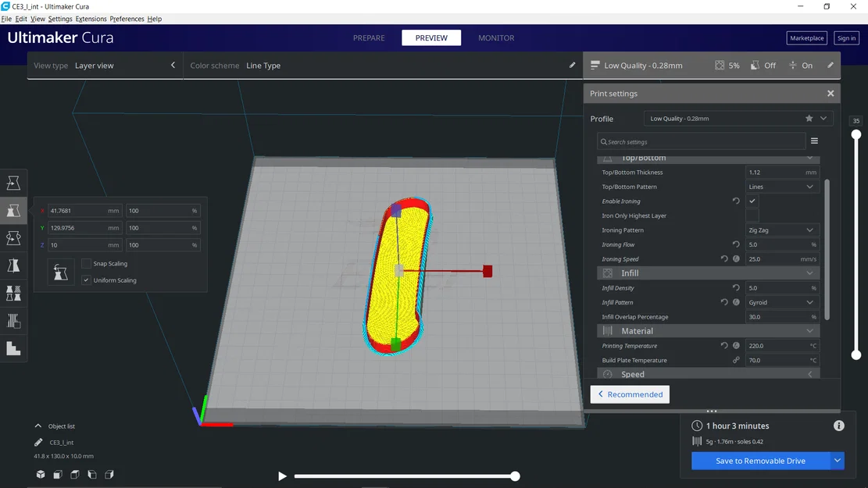
Task: Toggle Iron Only Highest Layer checkbox
Action: coord(752,216)
